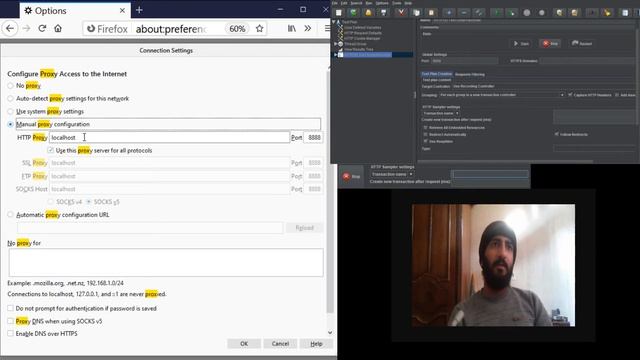Go back using Firefox back arrow

(10, 29)
